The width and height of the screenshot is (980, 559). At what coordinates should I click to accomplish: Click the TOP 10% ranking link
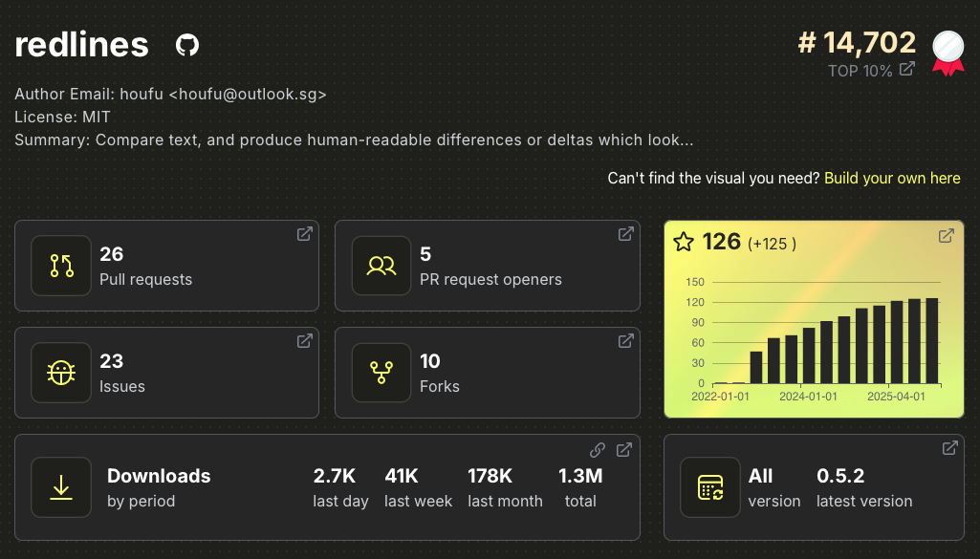860,71
